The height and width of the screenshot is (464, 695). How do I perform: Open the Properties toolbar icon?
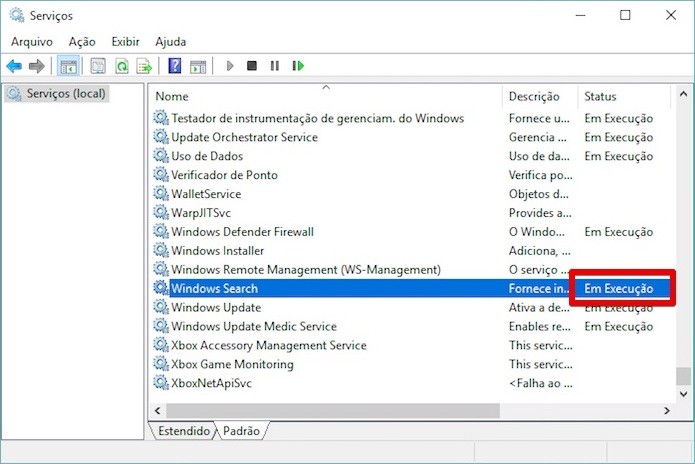[x=98, y=66]
